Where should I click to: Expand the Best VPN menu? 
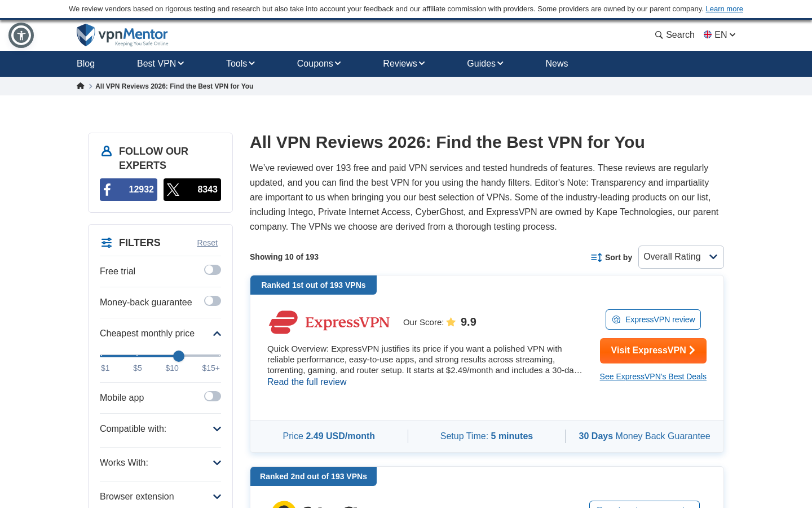tap(161, 64)
